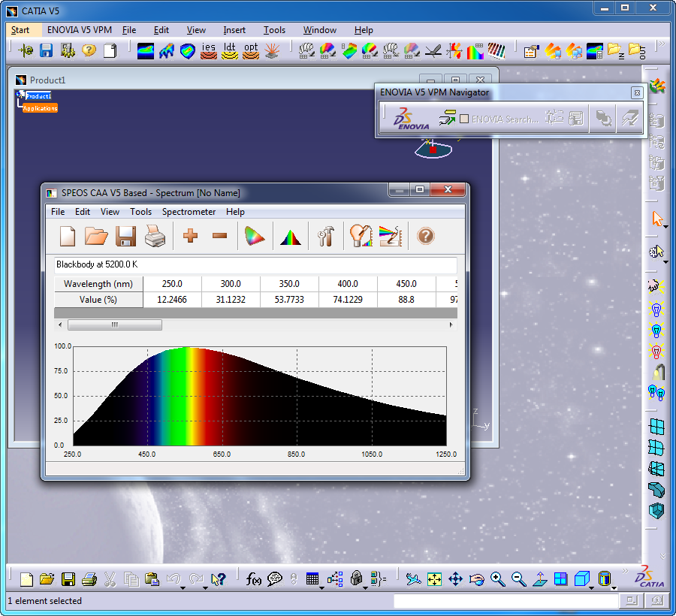Click the Zoom Out magnifier icon

coord(518,579)
